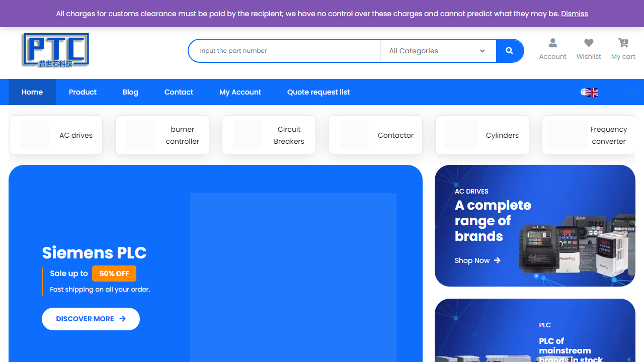
Task: Click Shop Now on AC Drives banner
Action: [x=477, y=260]
